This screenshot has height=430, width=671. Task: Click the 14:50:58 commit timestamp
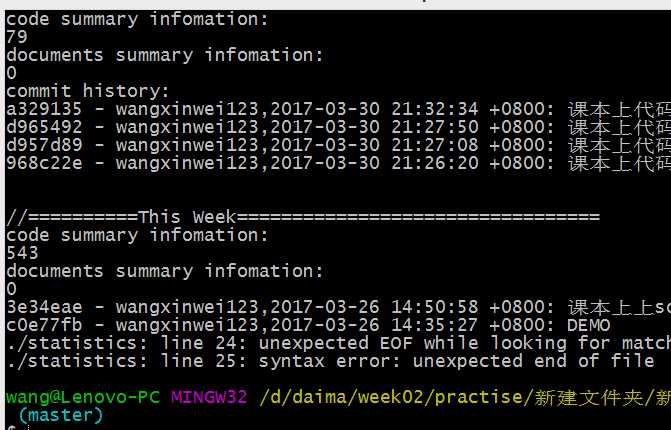[x=434, y=307]
